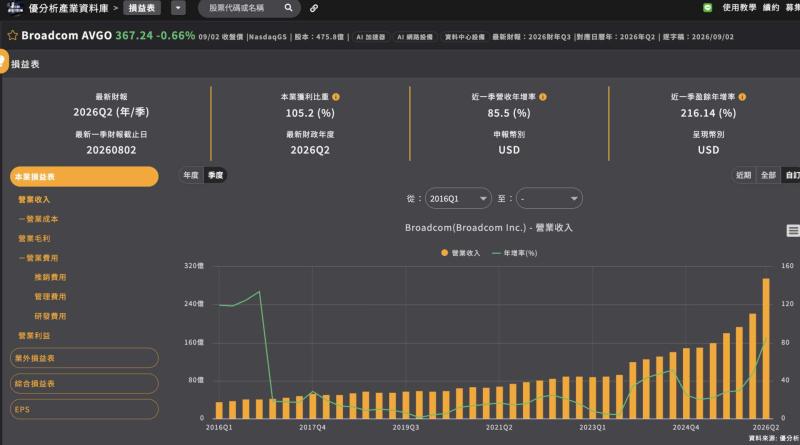800x445 pixels.
Task: Click the 資料中心設備 tag
Action: tap(464, 37)
